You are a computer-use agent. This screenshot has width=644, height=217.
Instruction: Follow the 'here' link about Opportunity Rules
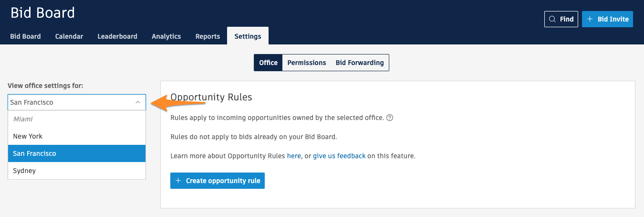(294, 156)
